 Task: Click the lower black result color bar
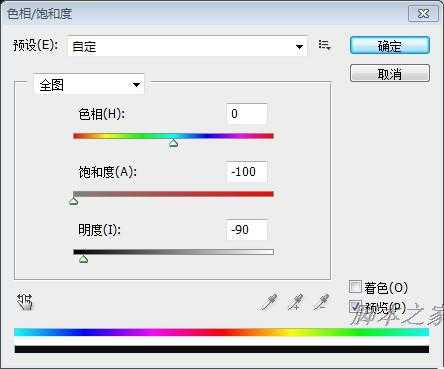222,349
